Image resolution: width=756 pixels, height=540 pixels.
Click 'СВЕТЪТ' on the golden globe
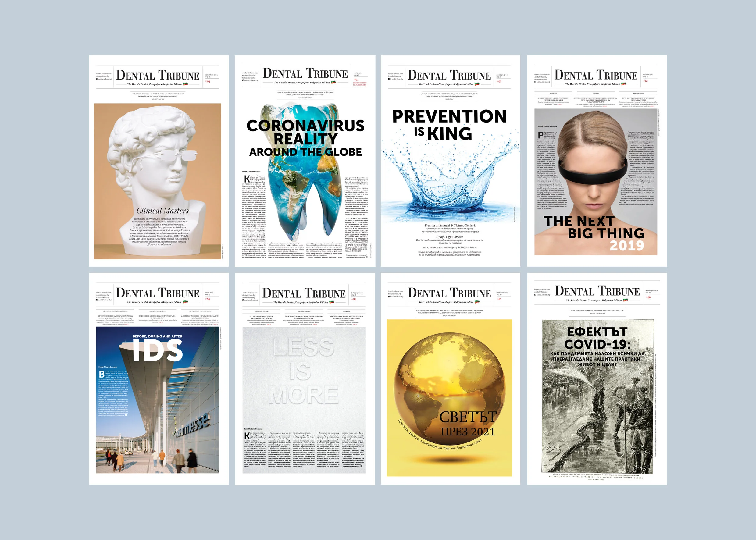coord(468,417)
